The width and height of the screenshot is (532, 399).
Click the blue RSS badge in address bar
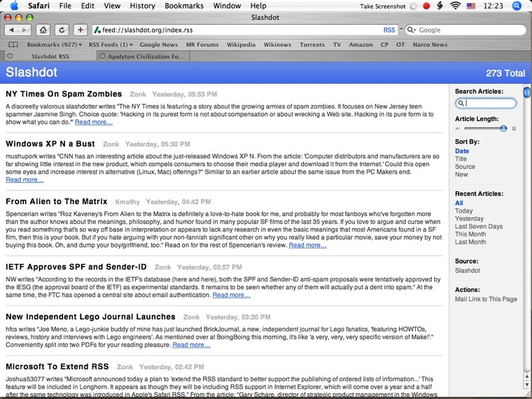pos(389,30)
